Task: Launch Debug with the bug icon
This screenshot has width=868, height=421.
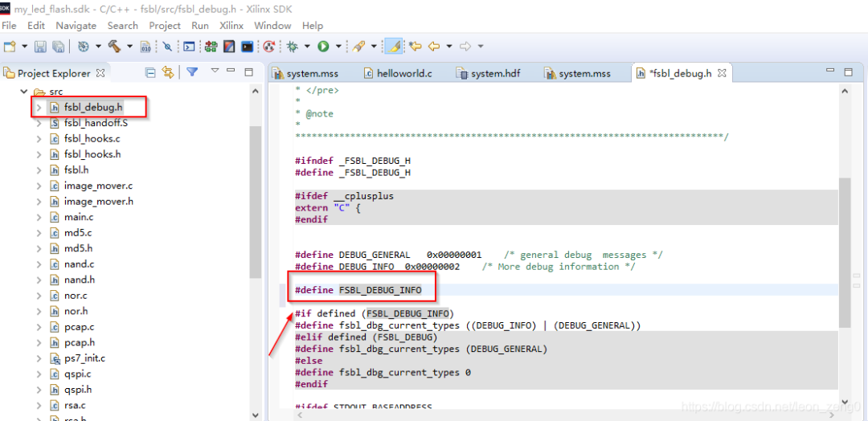Action: click(293, 47)
